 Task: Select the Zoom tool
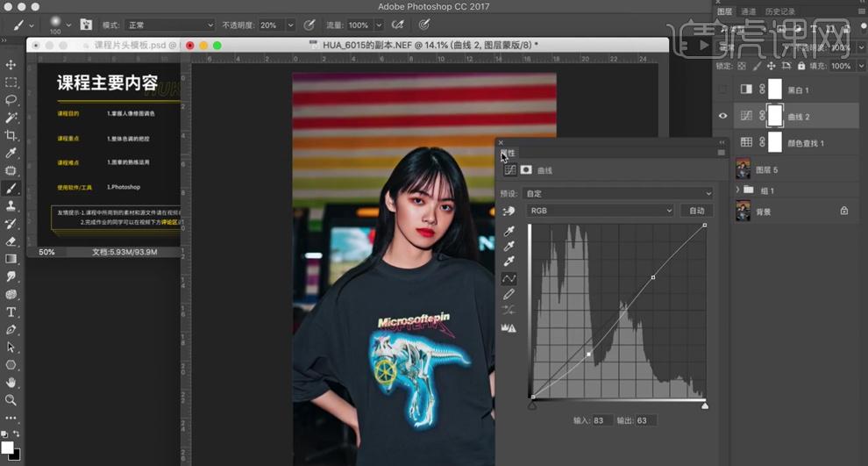(x=11, y=400)
